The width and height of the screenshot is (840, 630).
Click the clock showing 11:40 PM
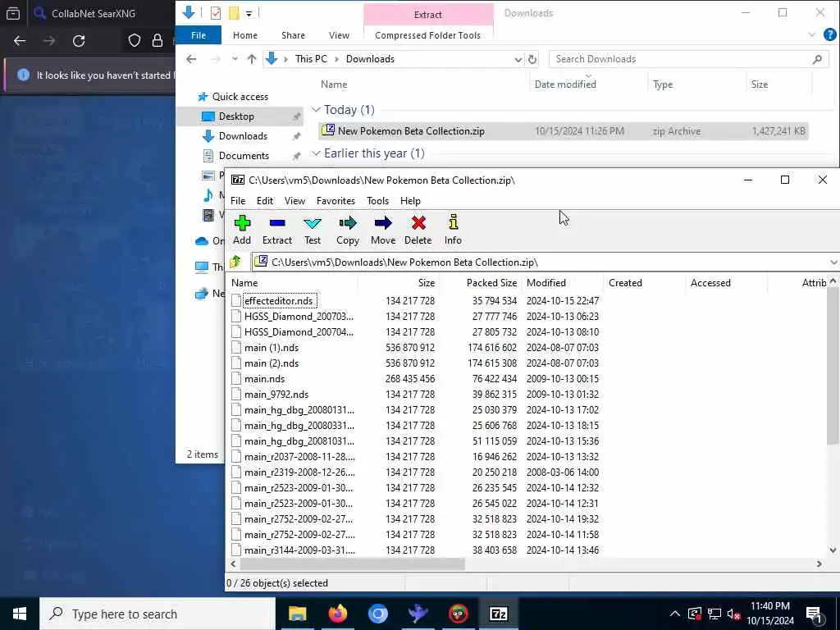[x=769, y=606]
